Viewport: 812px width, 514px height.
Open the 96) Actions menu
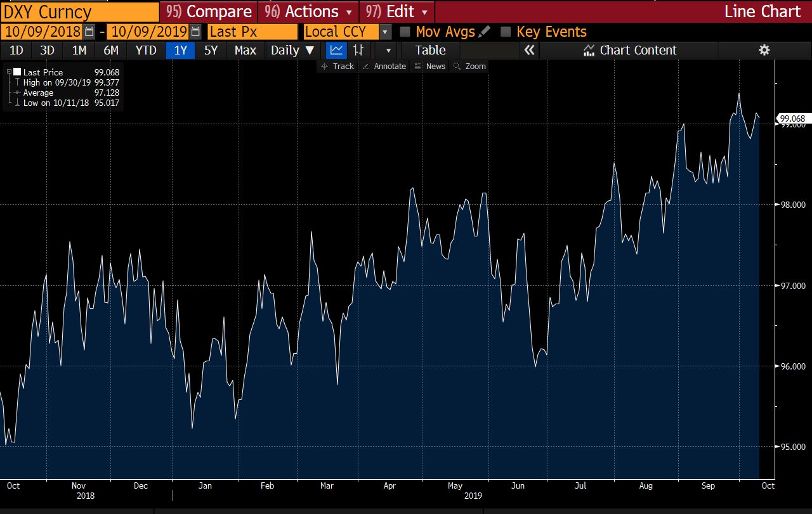308,11
